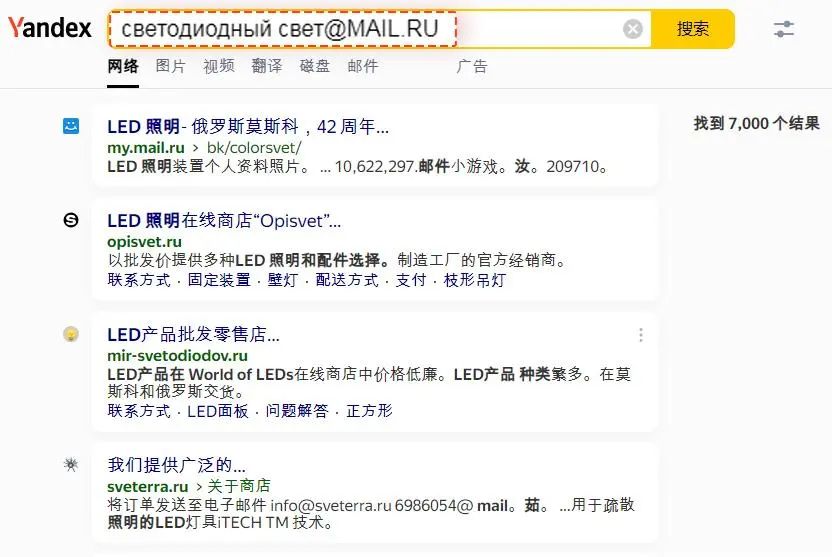Click the 找到 7,000 个结果 count text
This screenshot has height=557, width=832.
click(x=757, y=124)
